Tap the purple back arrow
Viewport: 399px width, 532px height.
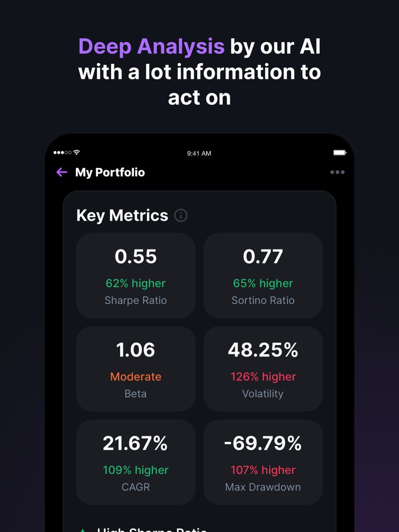(x=62, y=172)
